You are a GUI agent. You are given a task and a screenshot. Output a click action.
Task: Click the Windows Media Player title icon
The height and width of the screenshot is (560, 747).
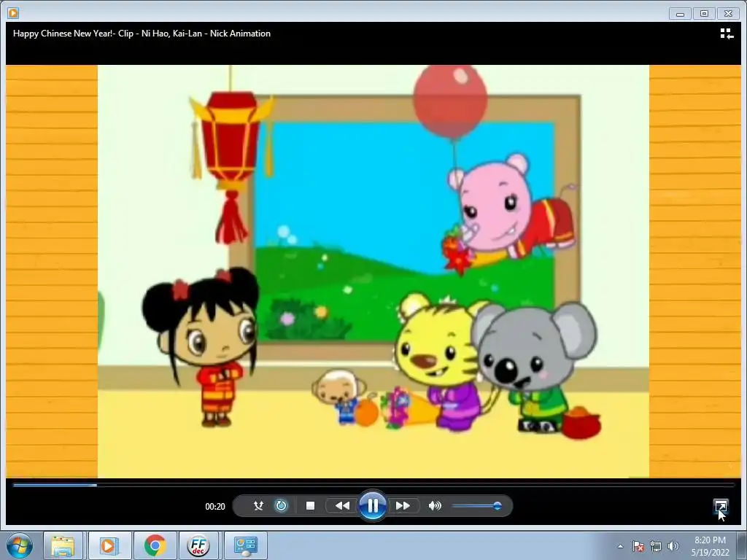pyautogui.click(x=13, y=13)
